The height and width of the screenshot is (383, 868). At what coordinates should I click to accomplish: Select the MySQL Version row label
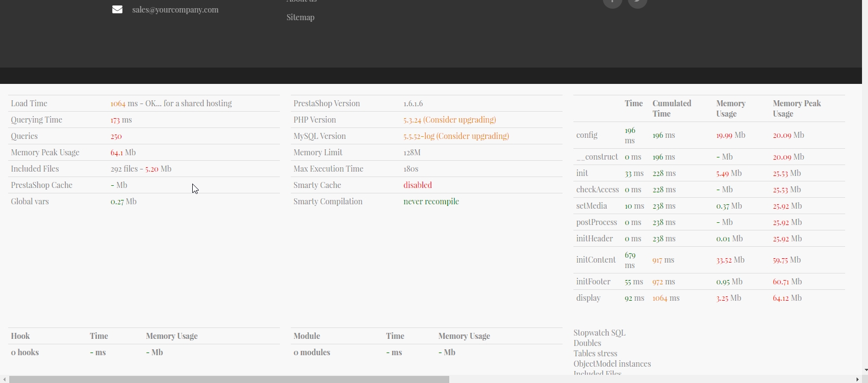320,136
